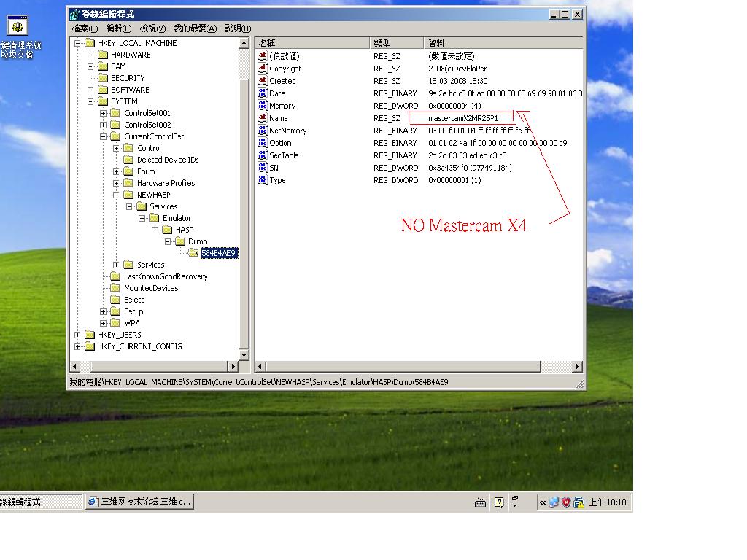
Task: Click the red Security Center shield in the tray
Action: click(x=565, y=502)
